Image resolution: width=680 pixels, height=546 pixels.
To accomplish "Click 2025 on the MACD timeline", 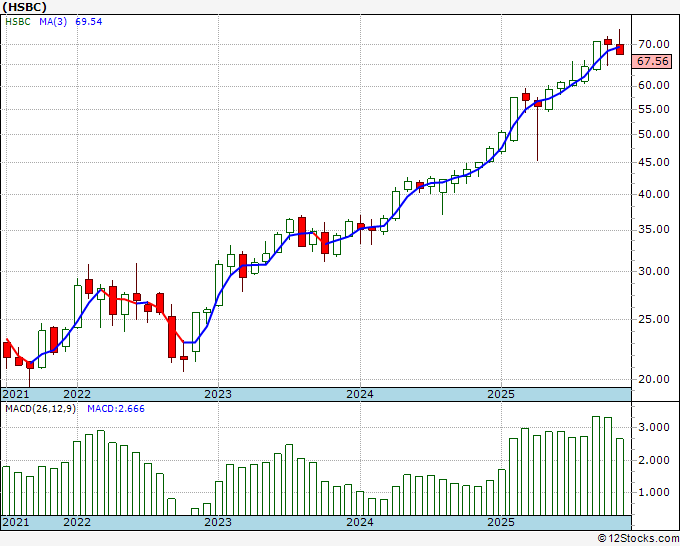I will [x=501, y=522].
